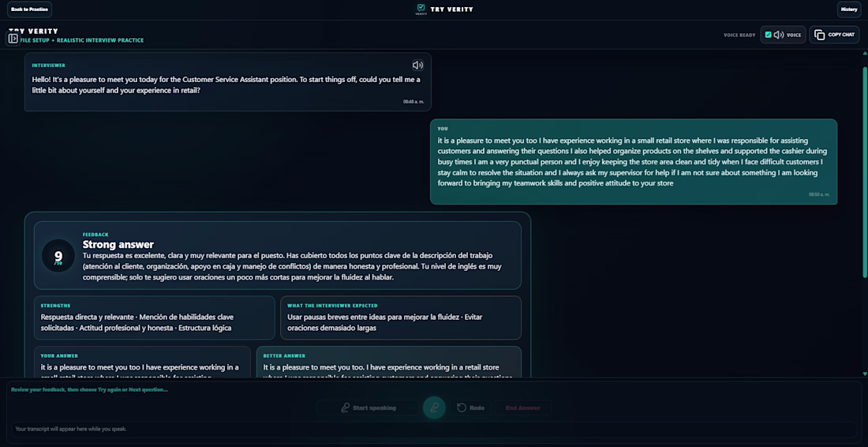Toggle the Voice checkbox

coord(769,35)
